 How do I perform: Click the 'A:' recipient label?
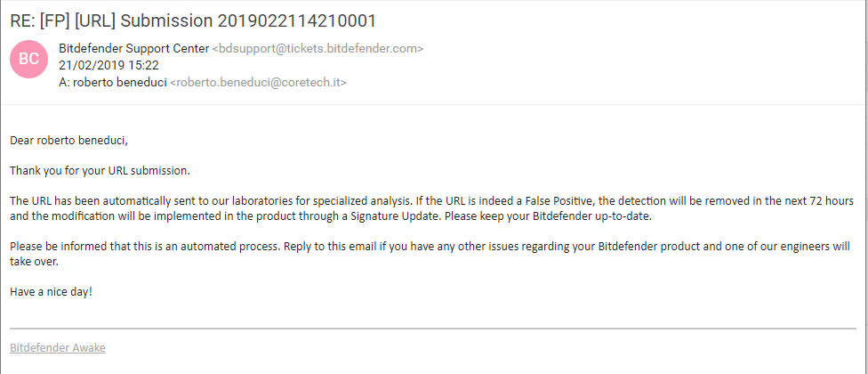65,83
